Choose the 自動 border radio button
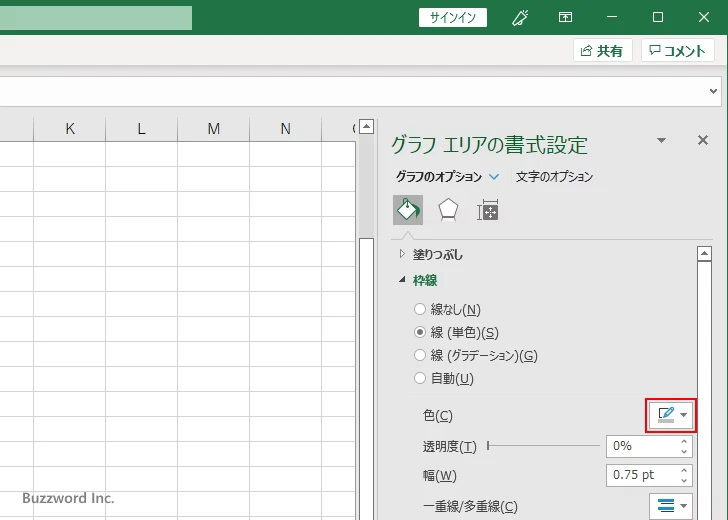The height and width of the screenshot is (520, 728). 420,378
